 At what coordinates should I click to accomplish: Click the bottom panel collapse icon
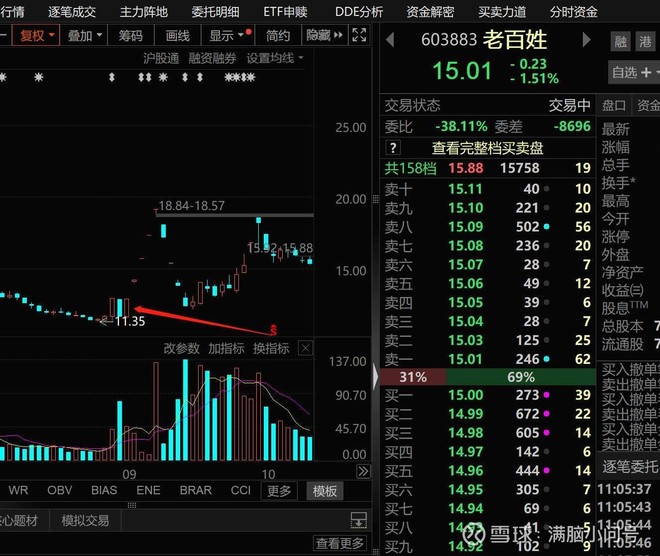359,520
